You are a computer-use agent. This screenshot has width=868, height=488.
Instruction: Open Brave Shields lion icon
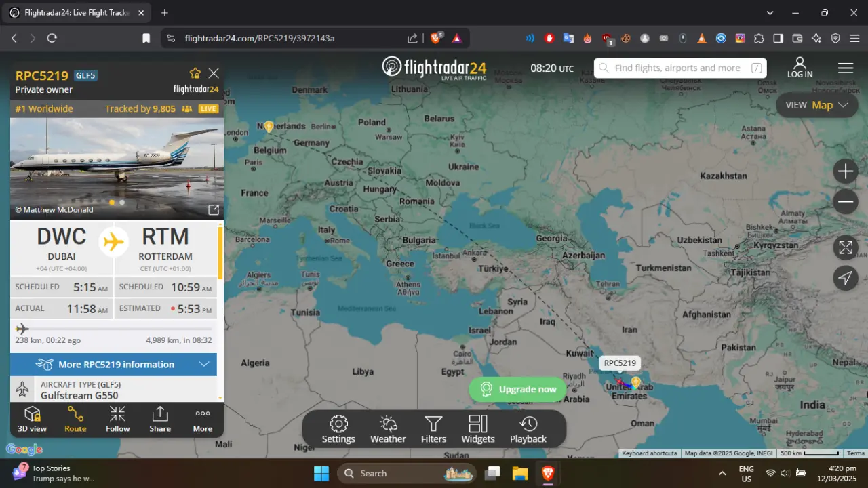coord(436,38)
